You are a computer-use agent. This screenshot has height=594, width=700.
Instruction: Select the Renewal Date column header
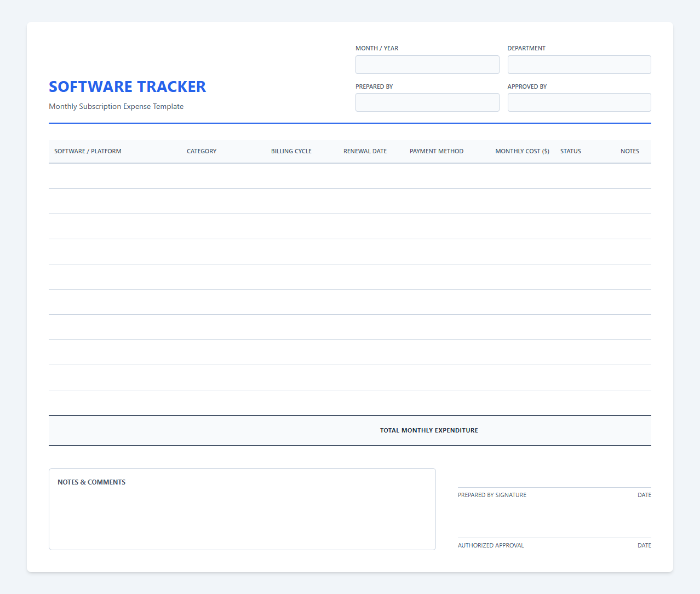(365, 151)
